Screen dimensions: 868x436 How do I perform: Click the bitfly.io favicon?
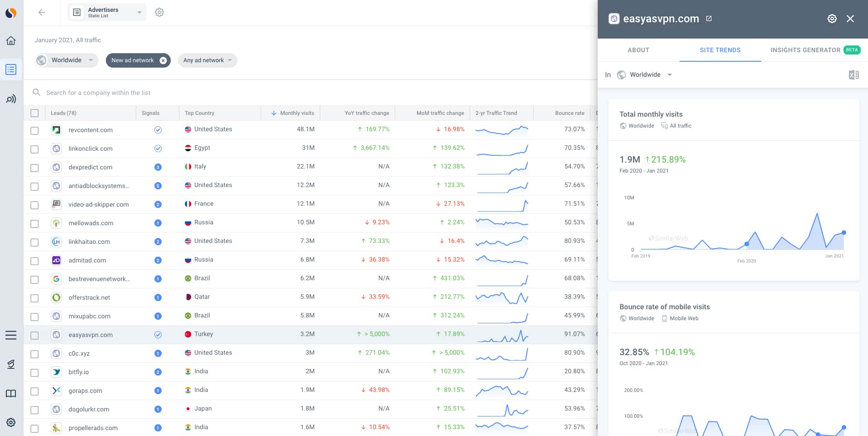click(56, 372)
